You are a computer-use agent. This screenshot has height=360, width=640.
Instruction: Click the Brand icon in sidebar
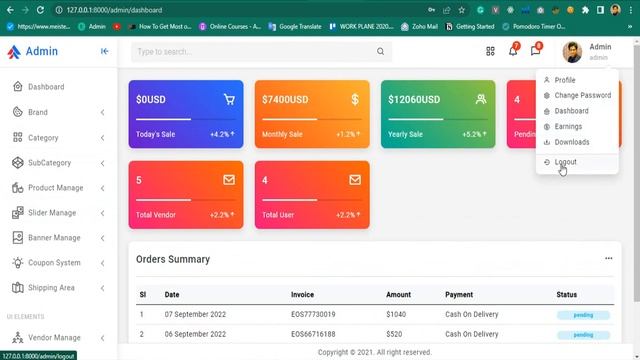tap(18, 112)
